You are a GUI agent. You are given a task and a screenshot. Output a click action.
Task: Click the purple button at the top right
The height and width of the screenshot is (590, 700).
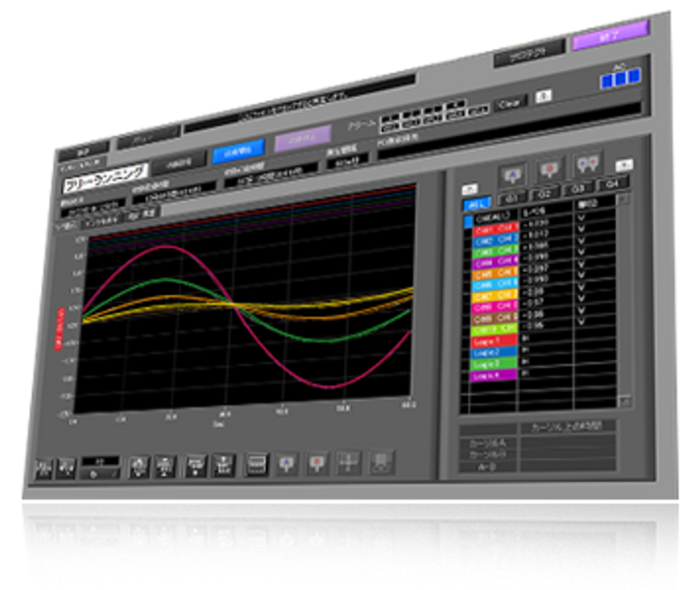pos(610,36)
